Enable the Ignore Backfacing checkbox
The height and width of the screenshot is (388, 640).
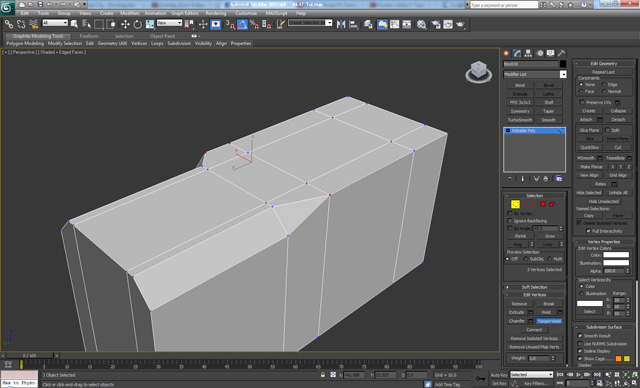coord(509,221)
